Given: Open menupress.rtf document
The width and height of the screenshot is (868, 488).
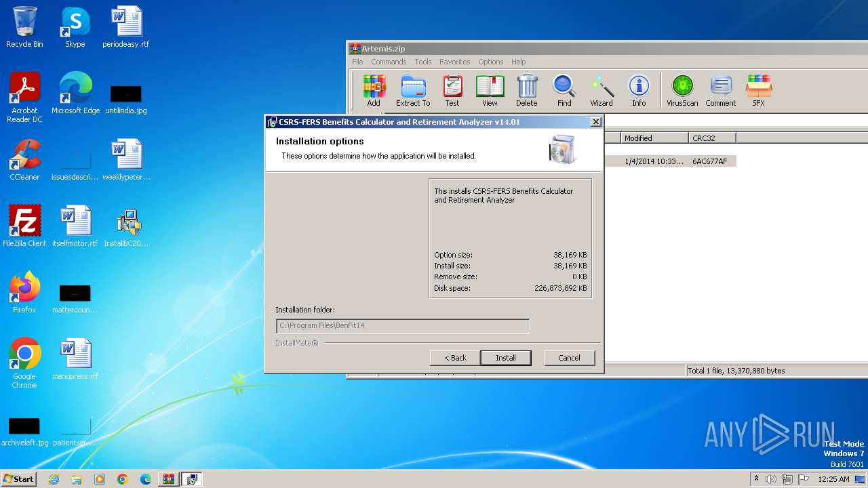Looking at the screenshot, I should coord(75,359).
